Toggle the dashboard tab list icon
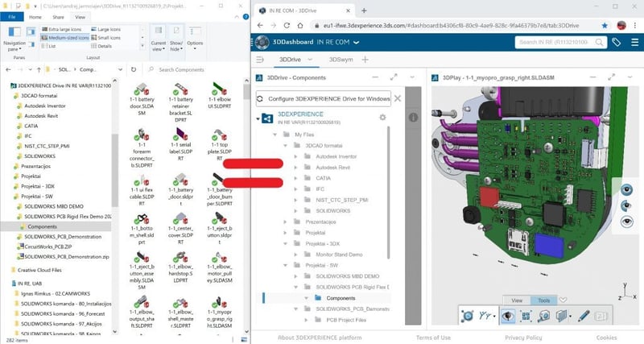644x344 pixels. click(x=260, y=60)
